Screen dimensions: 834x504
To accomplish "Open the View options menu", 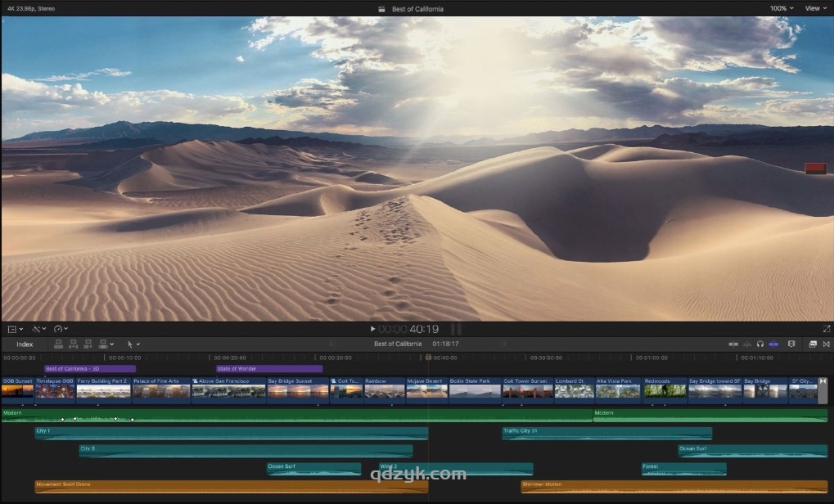I will coord(815,8).
